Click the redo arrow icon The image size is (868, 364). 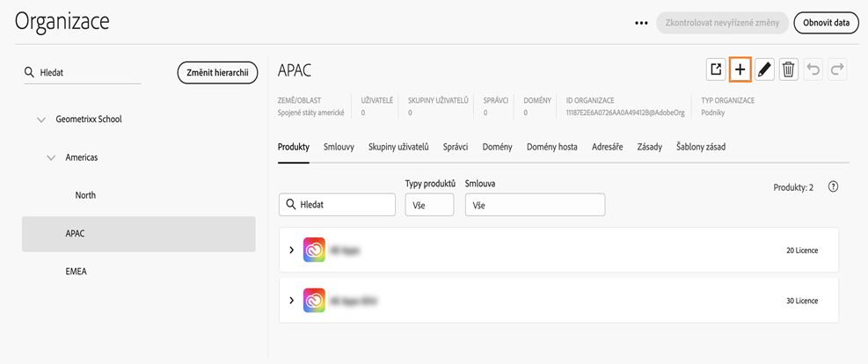(x=837, y=69)
